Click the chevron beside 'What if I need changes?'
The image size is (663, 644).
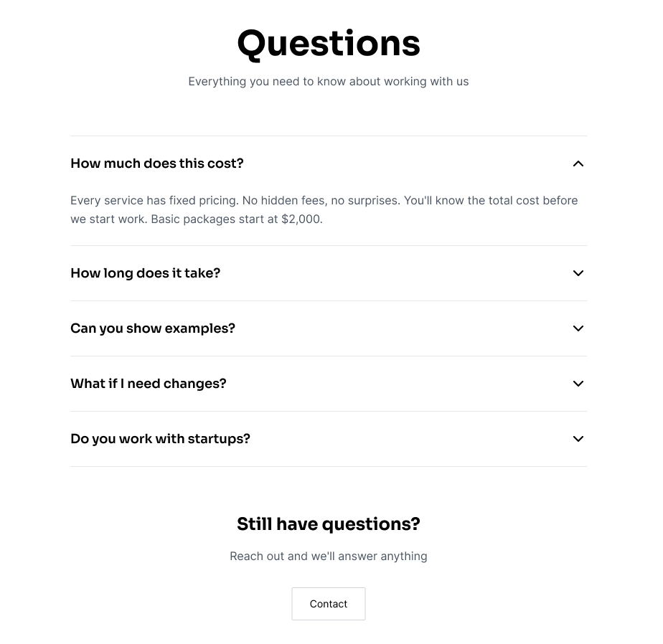(578, 384)
